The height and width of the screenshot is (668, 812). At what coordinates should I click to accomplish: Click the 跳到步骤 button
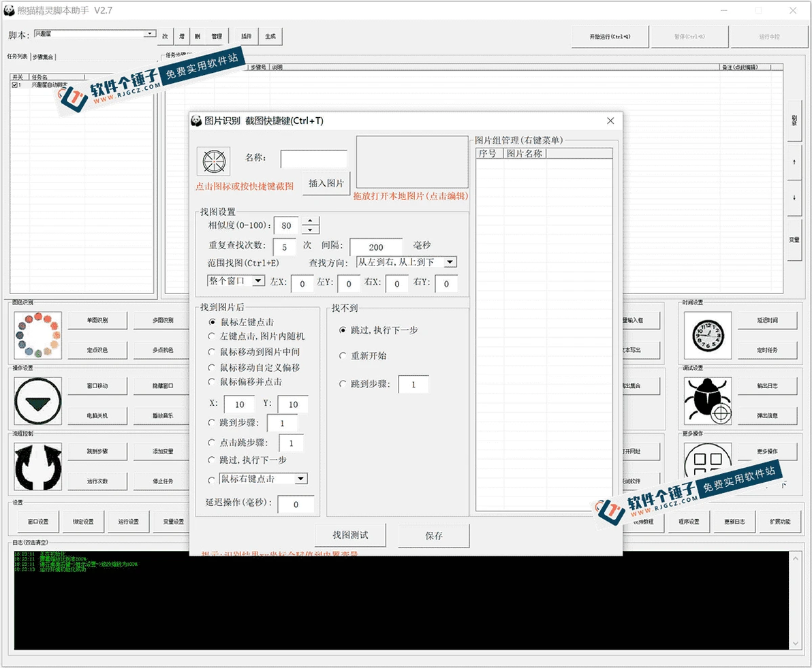(97, 451)
